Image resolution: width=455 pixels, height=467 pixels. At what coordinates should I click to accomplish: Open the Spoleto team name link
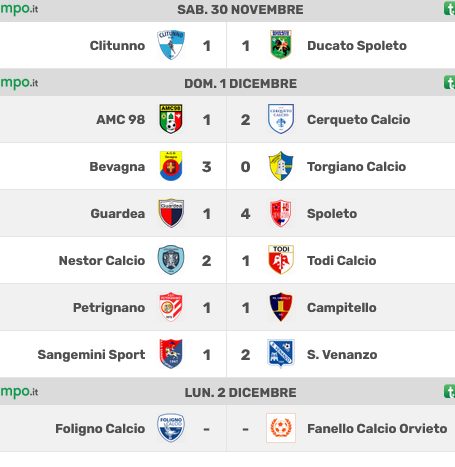pyautogui.click(x=332, y=214)
